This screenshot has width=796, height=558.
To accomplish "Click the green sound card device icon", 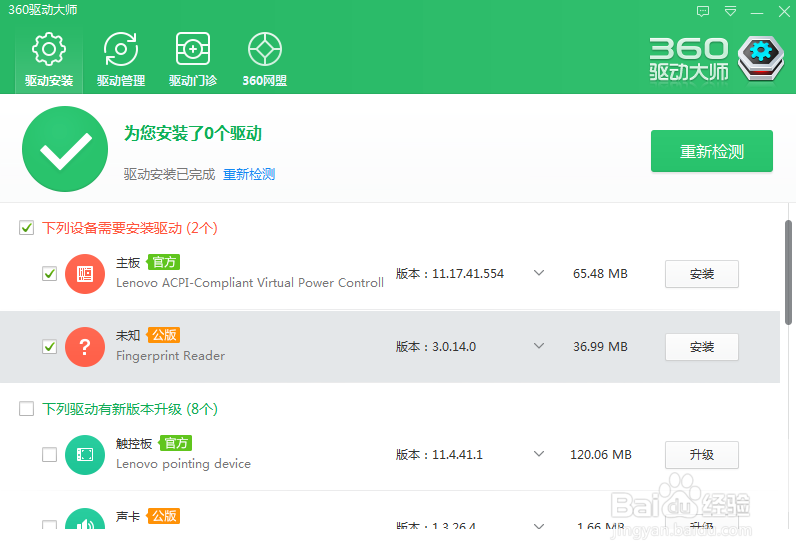I will pyautogui.click(x=85, y=518).
